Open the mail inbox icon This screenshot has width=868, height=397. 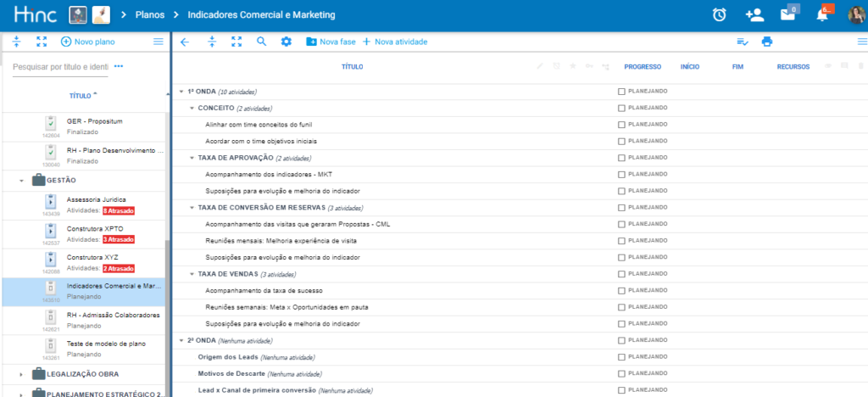[787, 14]
